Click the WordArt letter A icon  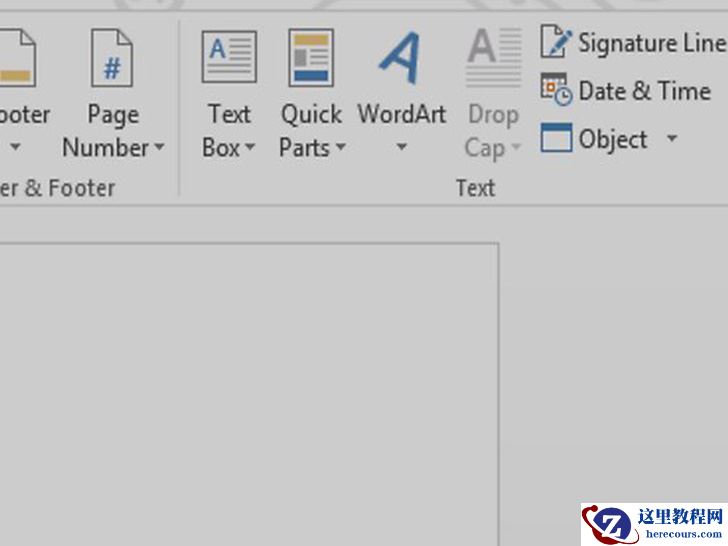click(401, 58)
